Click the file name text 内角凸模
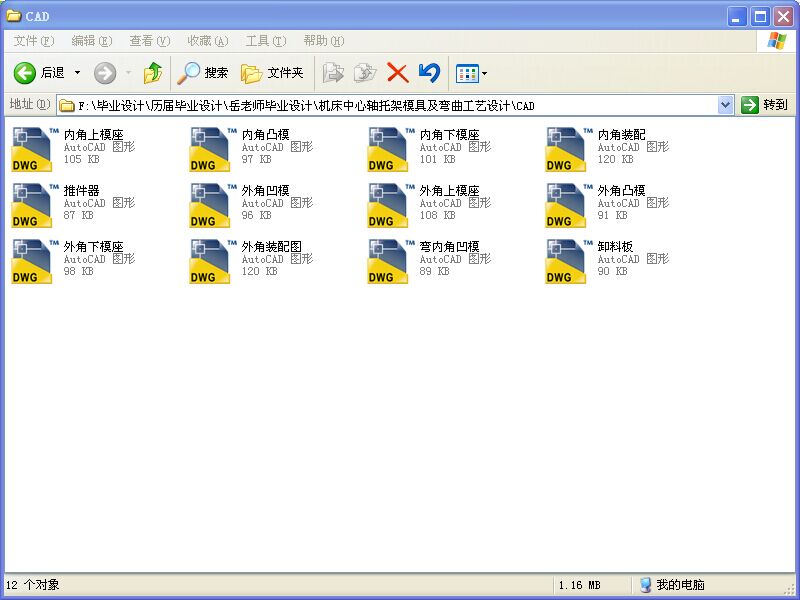800x600 pixels. tap(266, 135)
